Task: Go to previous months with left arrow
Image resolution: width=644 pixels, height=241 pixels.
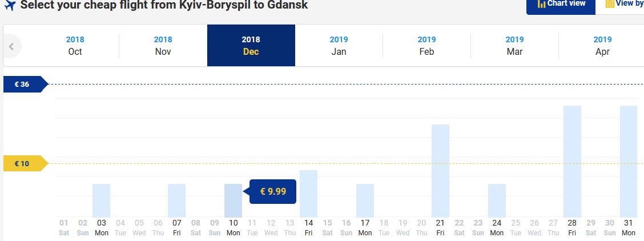Action: coord(11,46)
